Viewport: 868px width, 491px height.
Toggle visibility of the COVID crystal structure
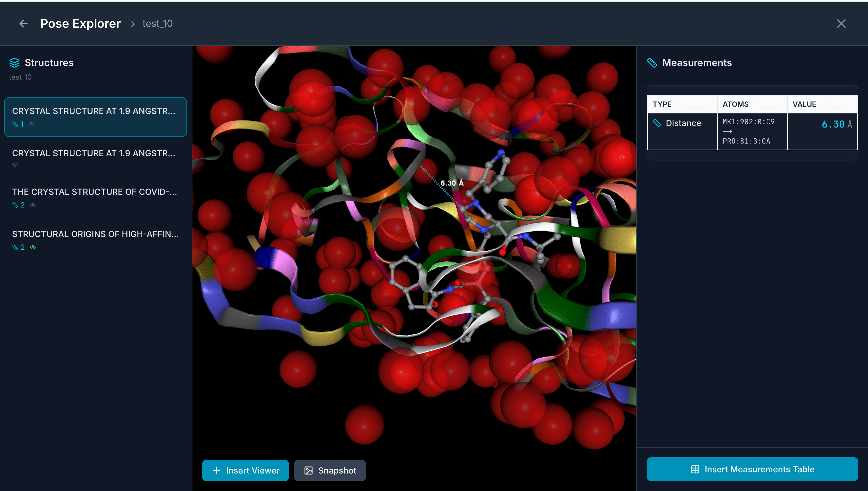pyautogui.click(x=33, y=205)
